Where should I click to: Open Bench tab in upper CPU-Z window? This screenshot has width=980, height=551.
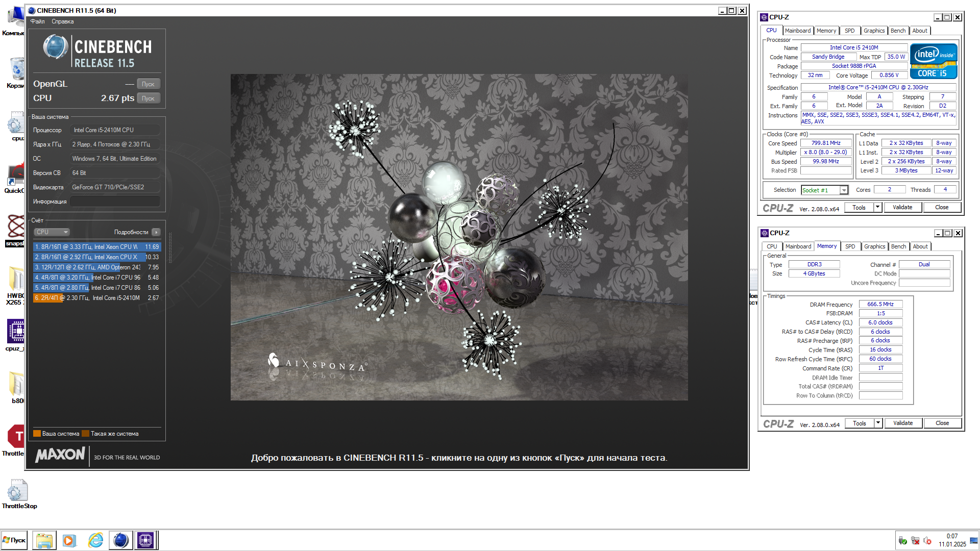898,31
